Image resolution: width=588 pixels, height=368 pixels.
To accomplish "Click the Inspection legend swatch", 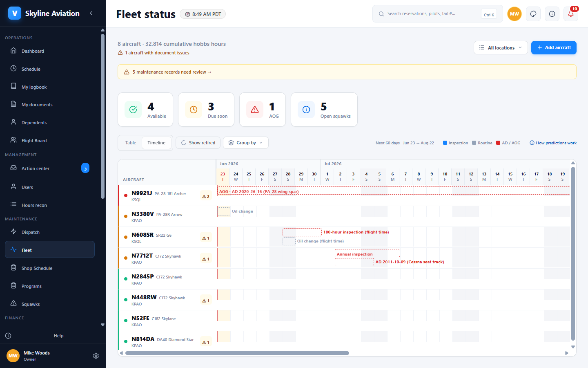I will (445, 143).
